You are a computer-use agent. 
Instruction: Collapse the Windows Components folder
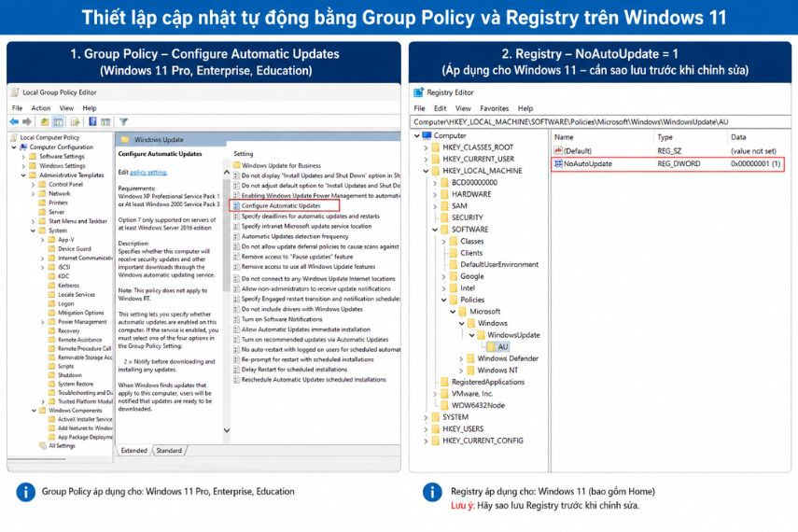point(34,411)
